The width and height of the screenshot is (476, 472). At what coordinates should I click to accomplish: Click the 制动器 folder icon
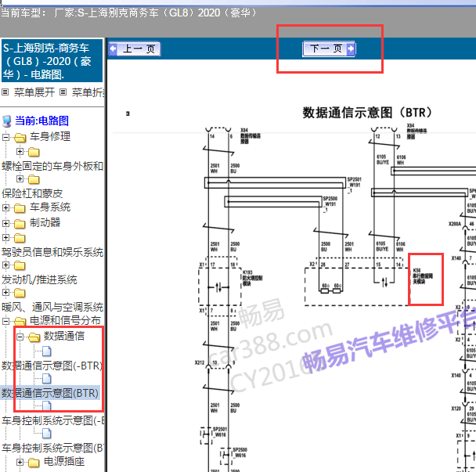[20, 224]
